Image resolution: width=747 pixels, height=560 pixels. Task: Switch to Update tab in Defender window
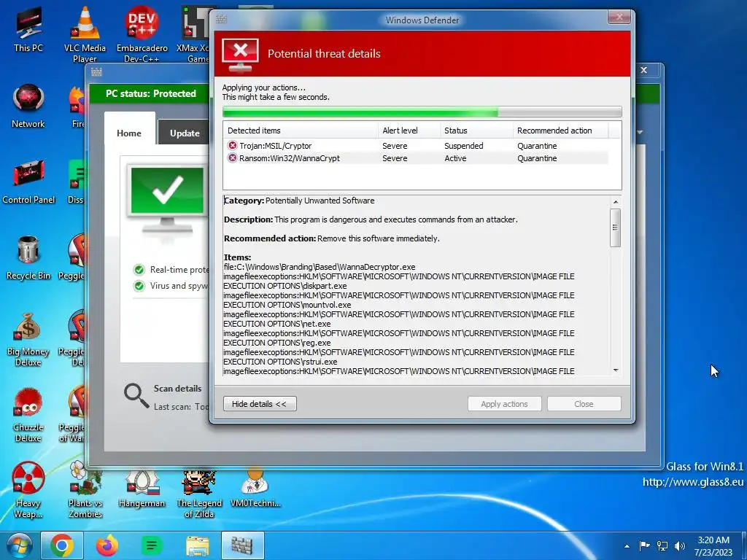point(185,133)
